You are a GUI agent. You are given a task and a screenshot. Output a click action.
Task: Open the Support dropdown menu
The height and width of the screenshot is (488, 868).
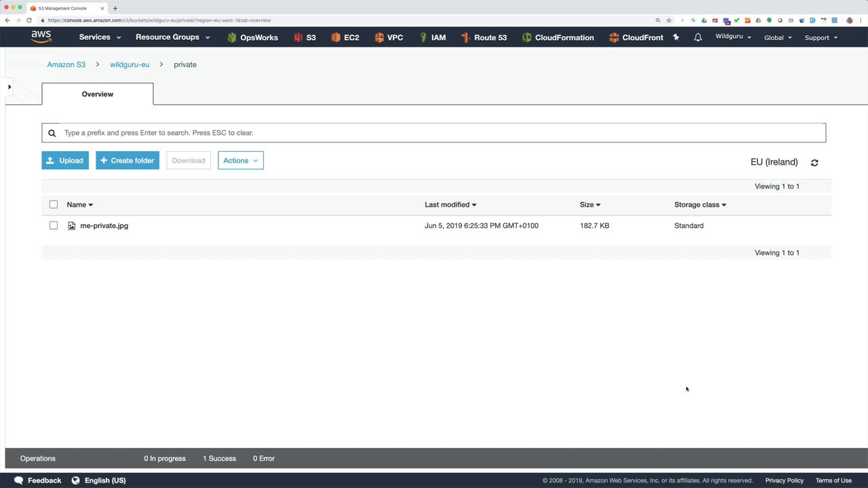coord(821,37)
